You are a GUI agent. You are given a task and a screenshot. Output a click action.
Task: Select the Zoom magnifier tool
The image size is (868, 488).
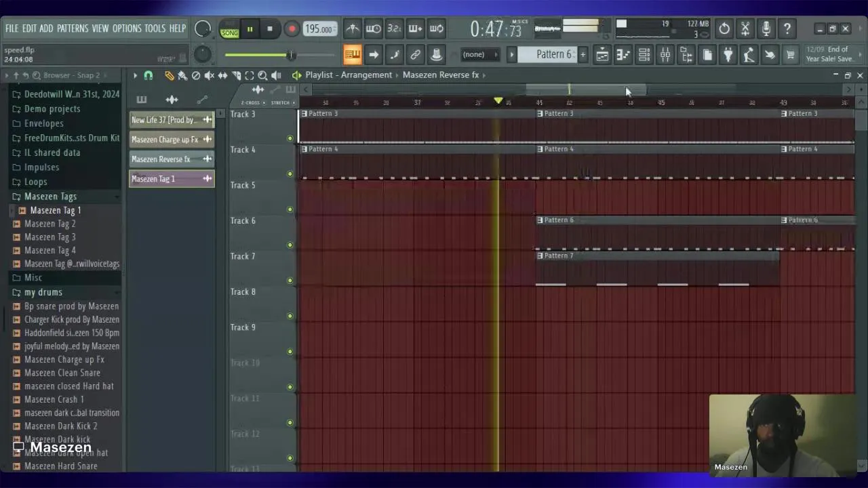pyautogui.click(x=262, y=75)
